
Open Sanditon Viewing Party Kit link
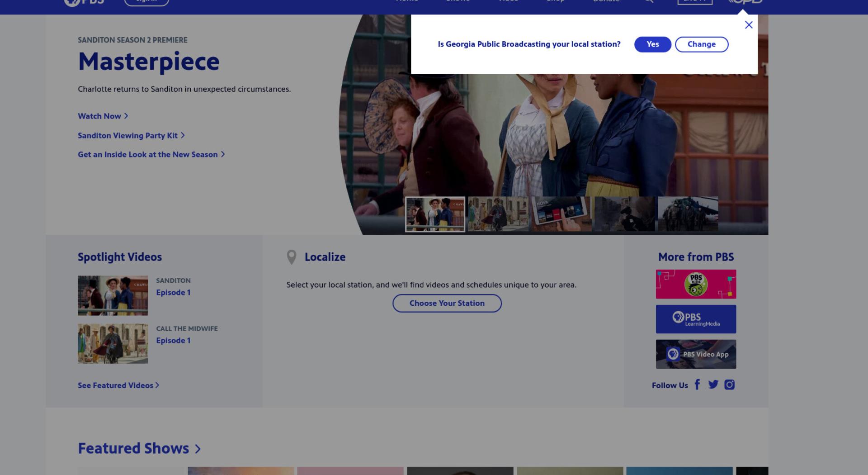click(131, 135)
